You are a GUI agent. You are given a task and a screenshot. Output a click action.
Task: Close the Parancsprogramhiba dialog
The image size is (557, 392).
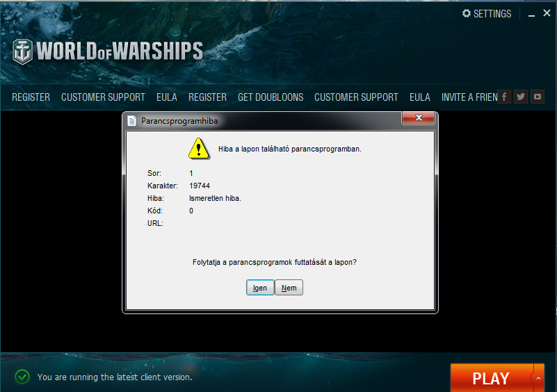point(419,117)
